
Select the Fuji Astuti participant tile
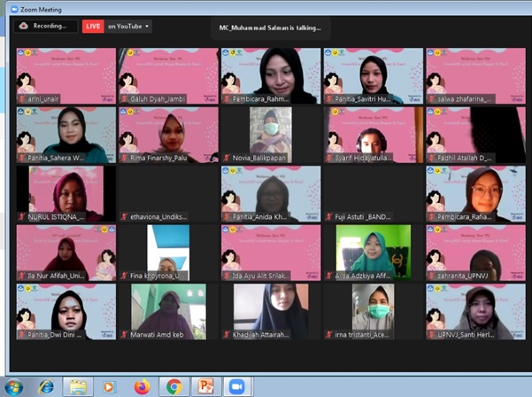[373, 193]
